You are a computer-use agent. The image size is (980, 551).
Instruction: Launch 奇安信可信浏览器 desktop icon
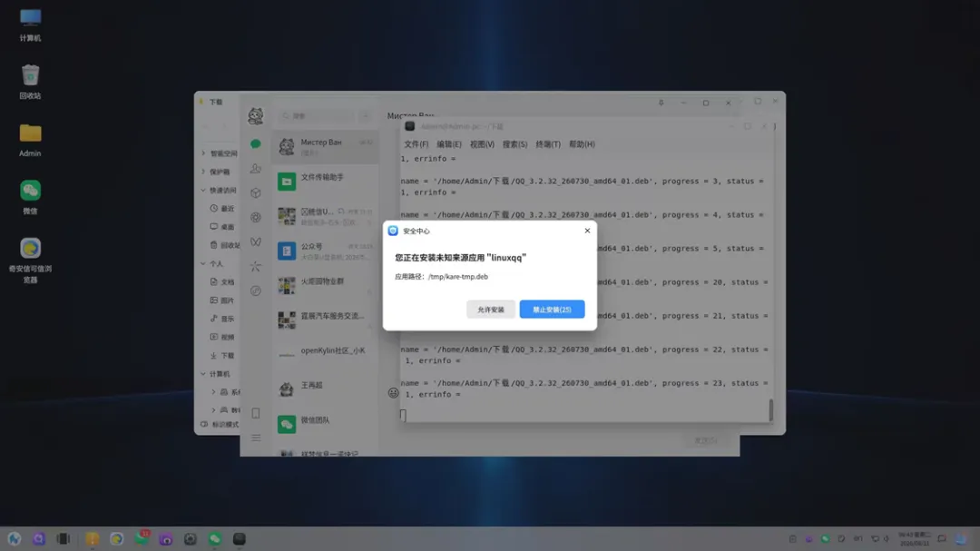pyautogui.click(x=30, y=261)
